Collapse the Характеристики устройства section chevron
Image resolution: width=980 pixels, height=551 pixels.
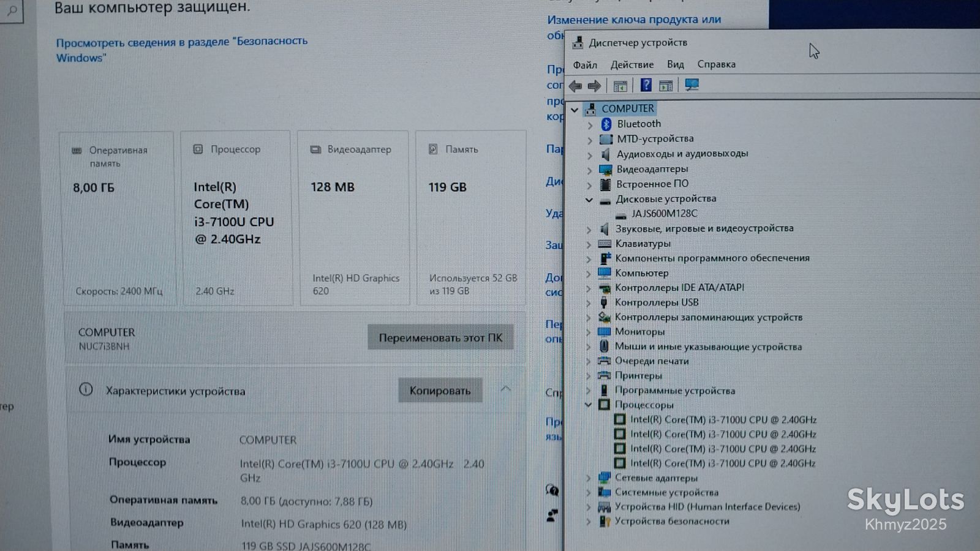[x=506, y=389]
